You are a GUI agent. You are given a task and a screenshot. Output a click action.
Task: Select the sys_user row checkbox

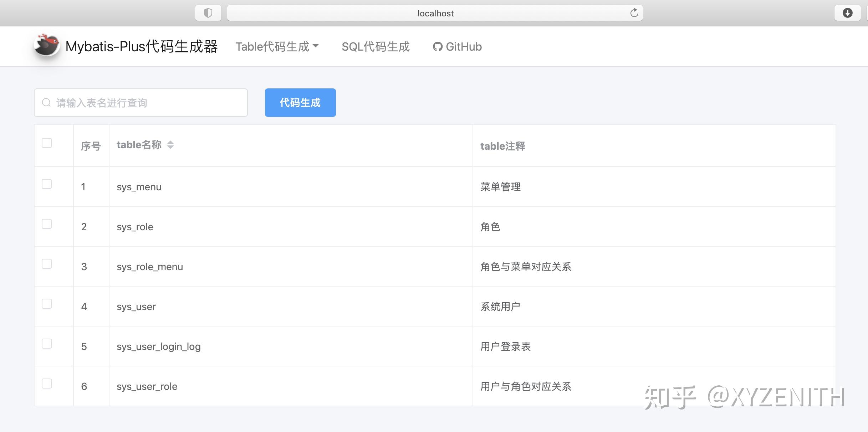click(x=47, y=304)
